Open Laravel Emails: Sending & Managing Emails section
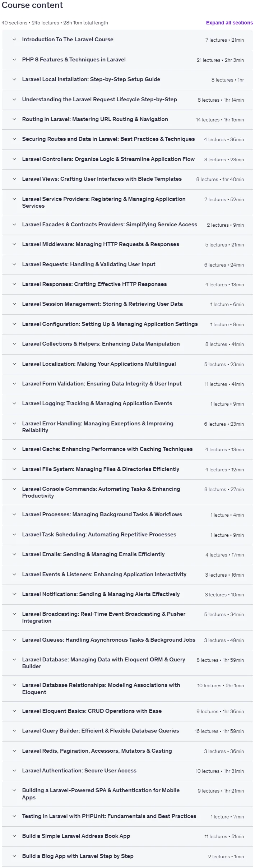 [127, 555]
